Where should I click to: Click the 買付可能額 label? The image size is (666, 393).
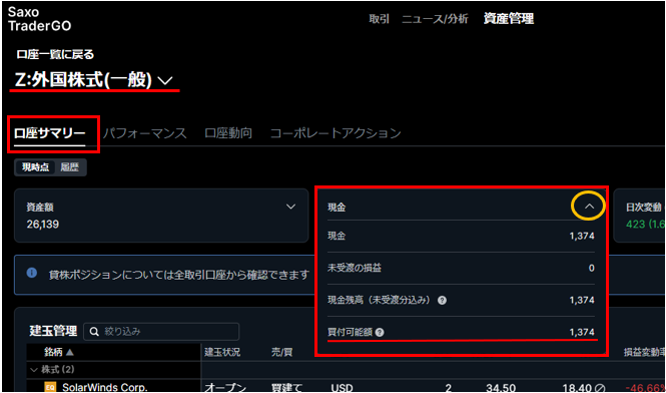click(x=350, y=332)
